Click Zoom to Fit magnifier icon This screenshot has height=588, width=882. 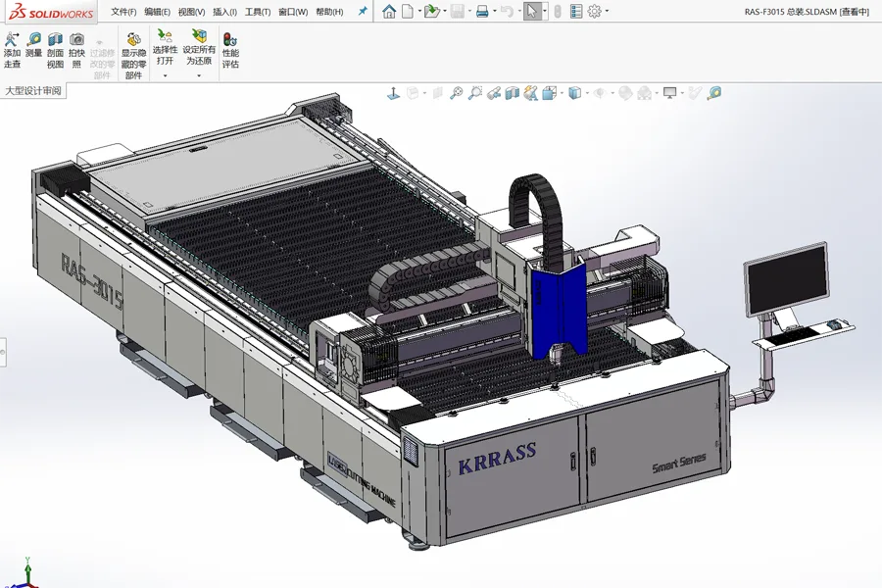[456, 93]
